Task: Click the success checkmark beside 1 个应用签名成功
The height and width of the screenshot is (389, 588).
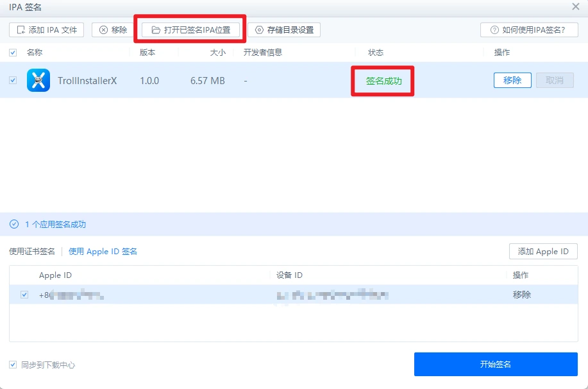Action: [13, 224]
